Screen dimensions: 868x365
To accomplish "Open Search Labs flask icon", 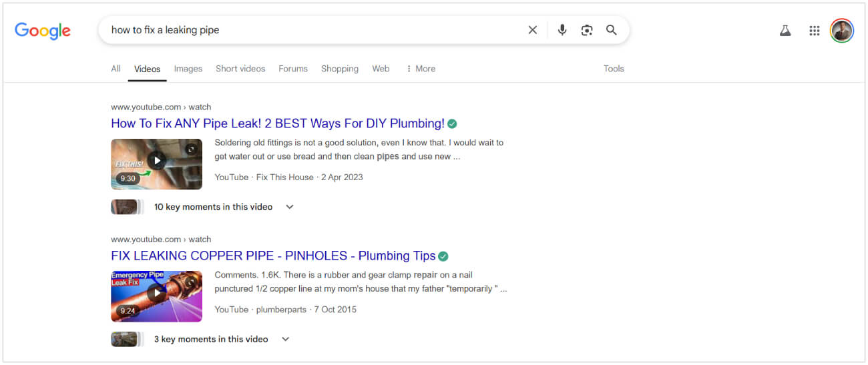I will 785,31.
